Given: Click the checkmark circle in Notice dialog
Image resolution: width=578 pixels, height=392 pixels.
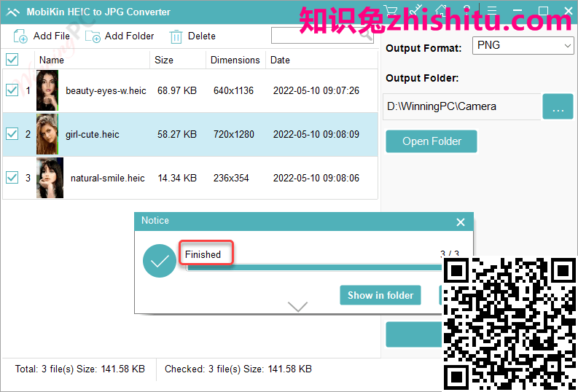Looking at the screenshot, I should click(x=159, y=261).
